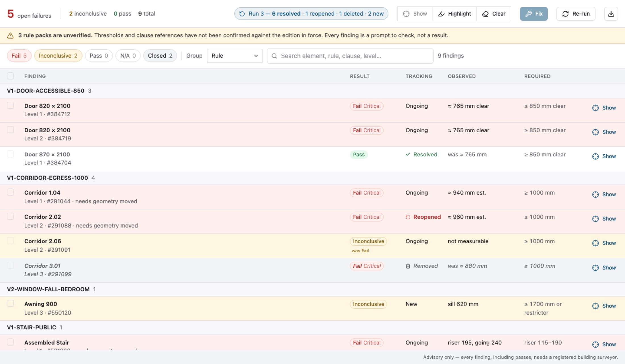Screen dimensions: 625x364
Task: Tick checkbox for Awning 900
Action: tap(11, 304)
